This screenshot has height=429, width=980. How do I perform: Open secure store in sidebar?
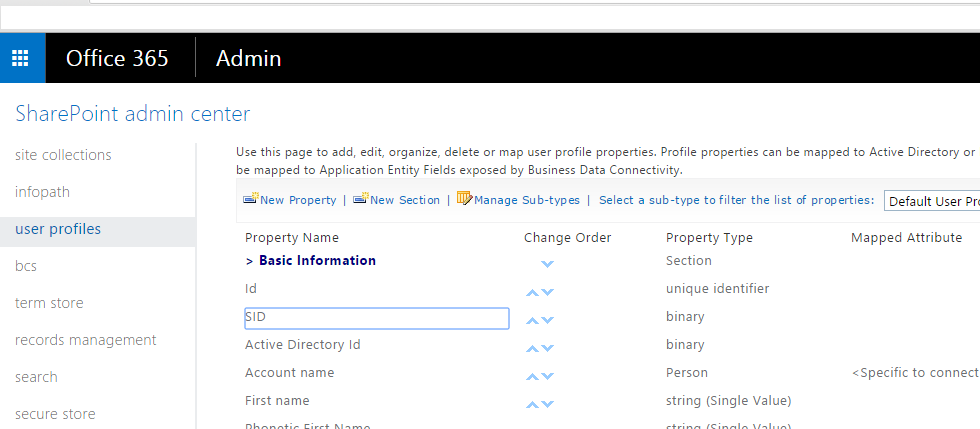55,413
